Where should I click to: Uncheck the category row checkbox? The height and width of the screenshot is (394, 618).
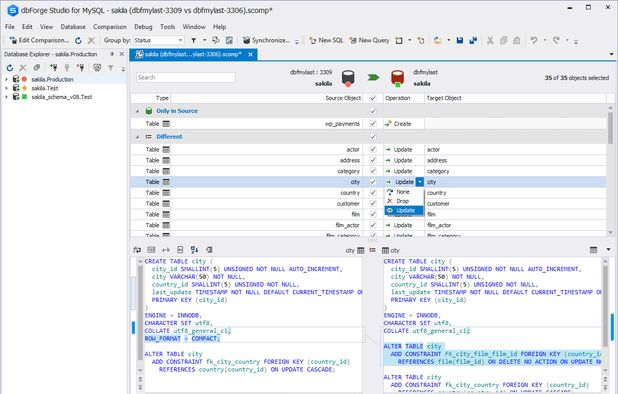click(x=373, y=171)
